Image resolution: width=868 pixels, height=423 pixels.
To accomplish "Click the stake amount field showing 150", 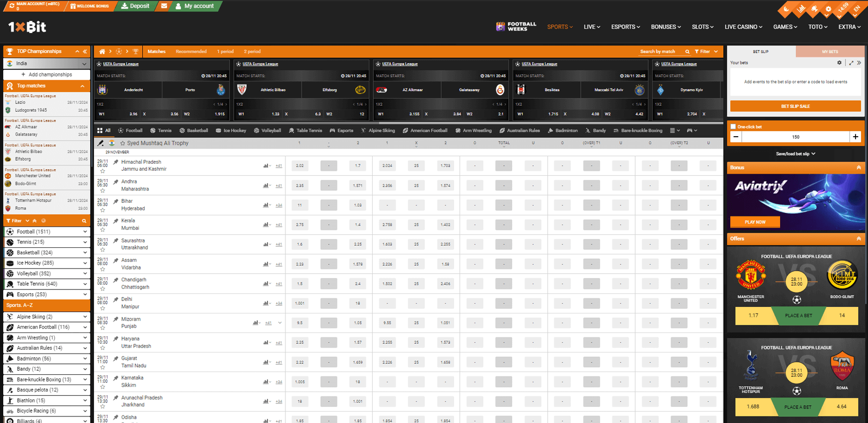I will [x=795, y=137].
